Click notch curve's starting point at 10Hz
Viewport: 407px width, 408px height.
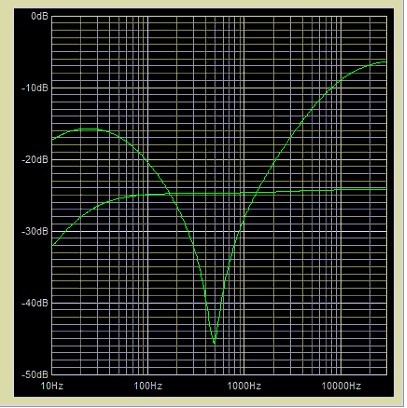pyautogui.click(x=52, y=139)
